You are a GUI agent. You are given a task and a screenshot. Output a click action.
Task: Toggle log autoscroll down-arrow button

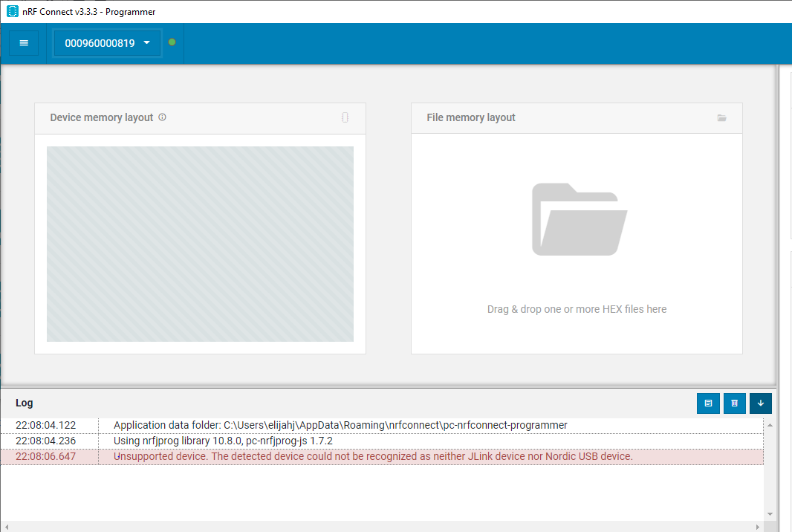pyautogui.click(x=761, y=403)
